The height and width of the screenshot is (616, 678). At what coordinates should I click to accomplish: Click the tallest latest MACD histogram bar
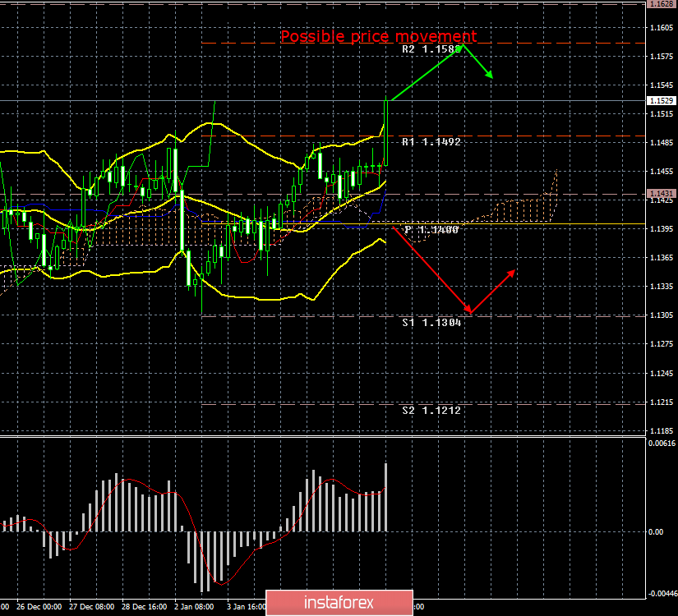(385, 497)
